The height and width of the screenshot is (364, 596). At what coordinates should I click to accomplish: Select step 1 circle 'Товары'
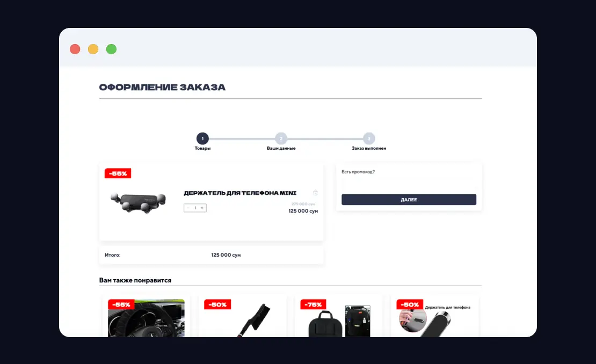pos(202,139)
